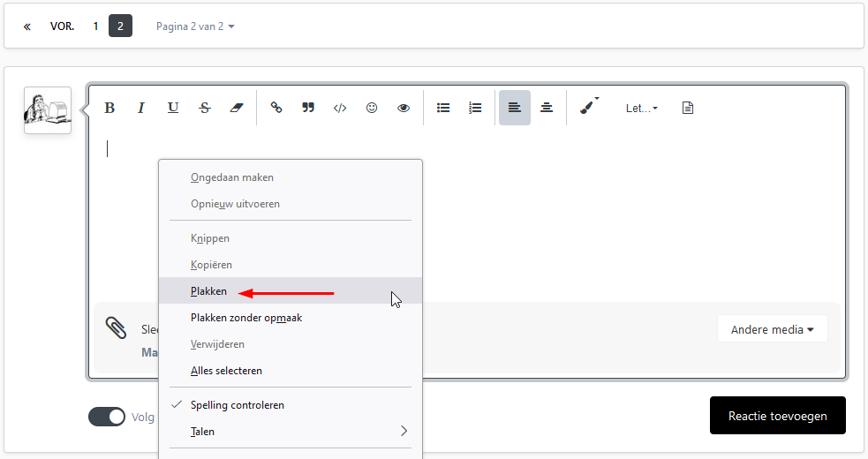Image resolution: width=868 pixels, height=459 pixels.
Task: Expand the Pagina 2 van 2 dropdown
Action: [x=195, y=26]
